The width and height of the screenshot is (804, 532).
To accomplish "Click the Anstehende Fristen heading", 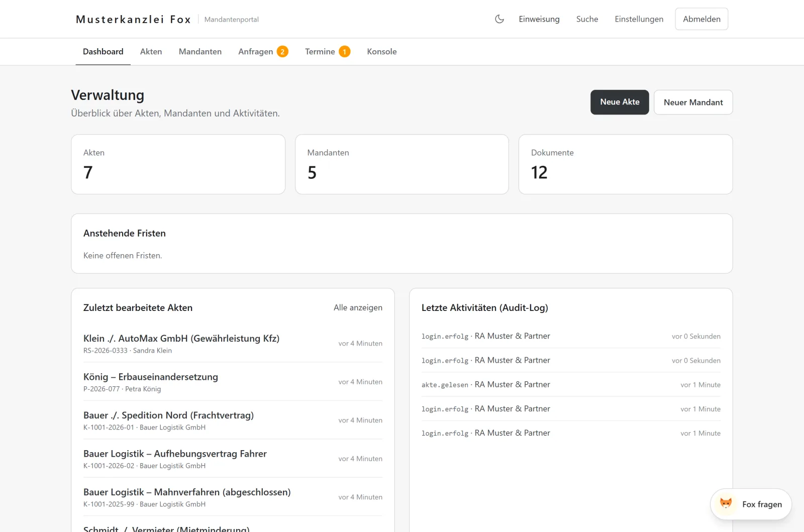I will (125, 233).
